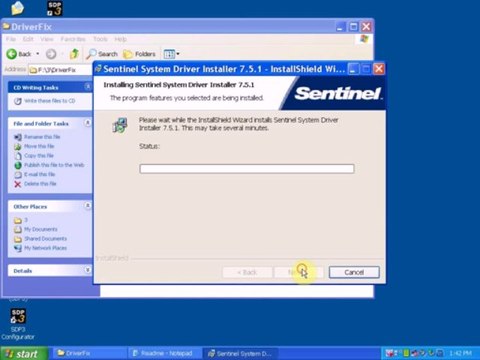
Task: Click Publish this file to the Web
Action: (x=54, y=165)
